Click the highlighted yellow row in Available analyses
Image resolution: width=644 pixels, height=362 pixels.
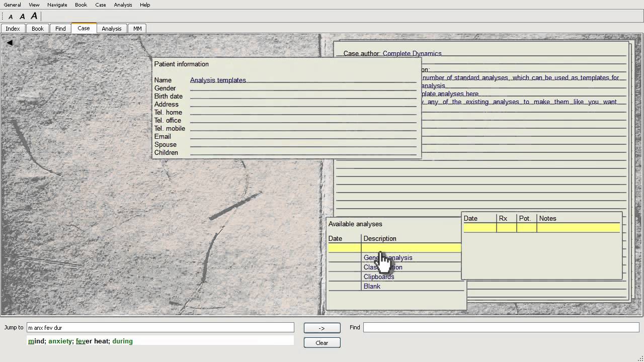tap(394, 247)
